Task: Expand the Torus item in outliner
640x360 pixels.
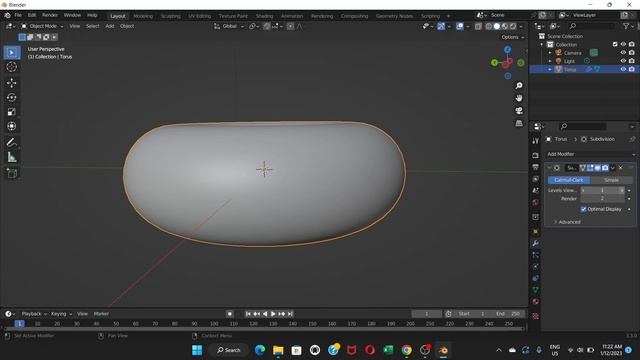Action: click(x=550, y=69)
